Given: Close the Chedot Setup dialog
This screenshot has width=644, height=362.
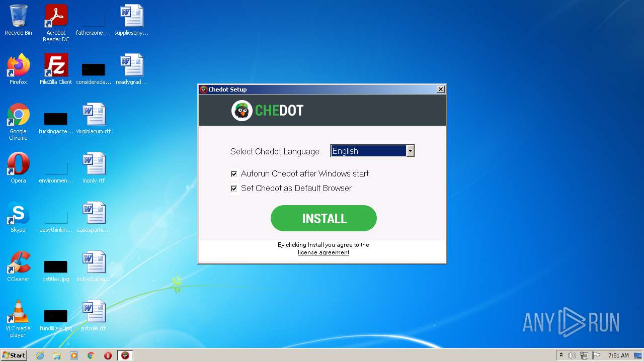Looking at the screenshot, I should pos(441,89).
